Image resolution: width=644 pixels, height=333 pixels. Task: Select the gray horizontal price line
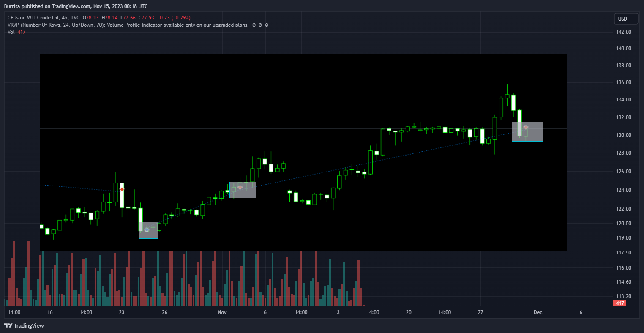click(303, 128)
